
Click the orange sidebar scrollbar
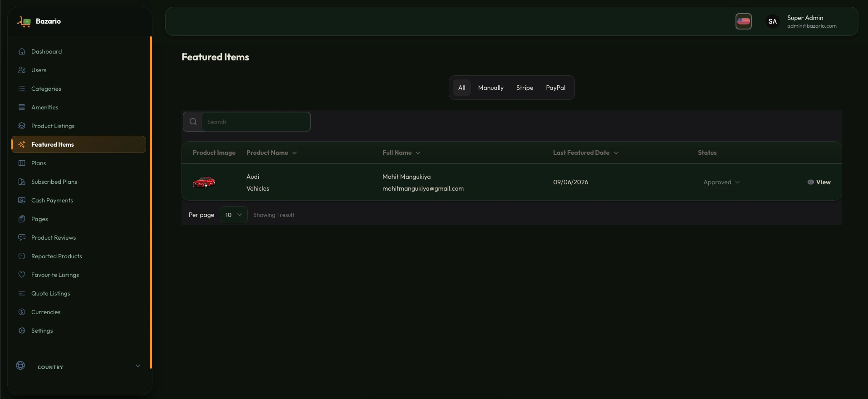(151, 202)
